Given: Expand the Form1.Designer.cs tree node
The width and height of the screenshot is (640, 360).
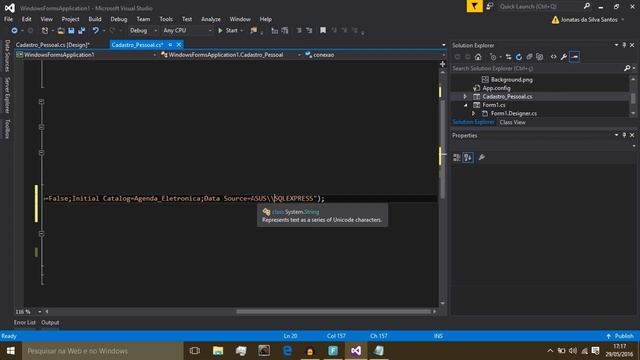Looking at the screenshot, I should coord(473,113).
